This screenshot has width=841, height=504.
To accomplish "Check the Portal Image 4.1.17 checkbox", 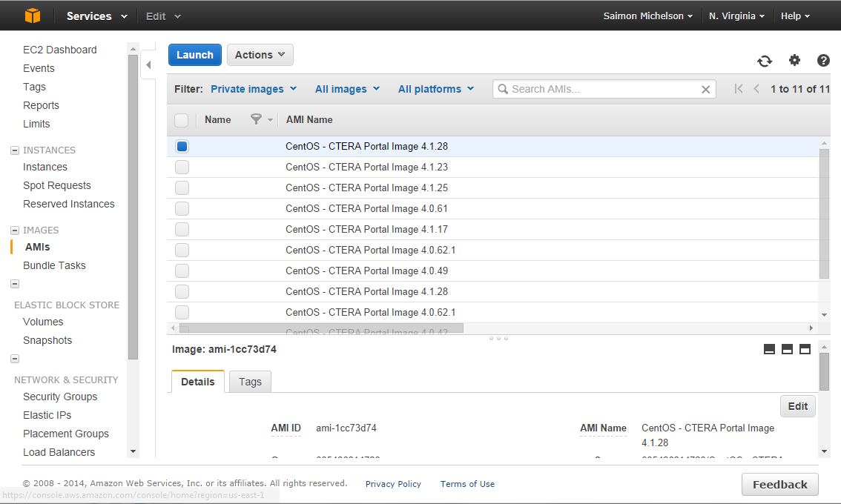I will [182, 230].
